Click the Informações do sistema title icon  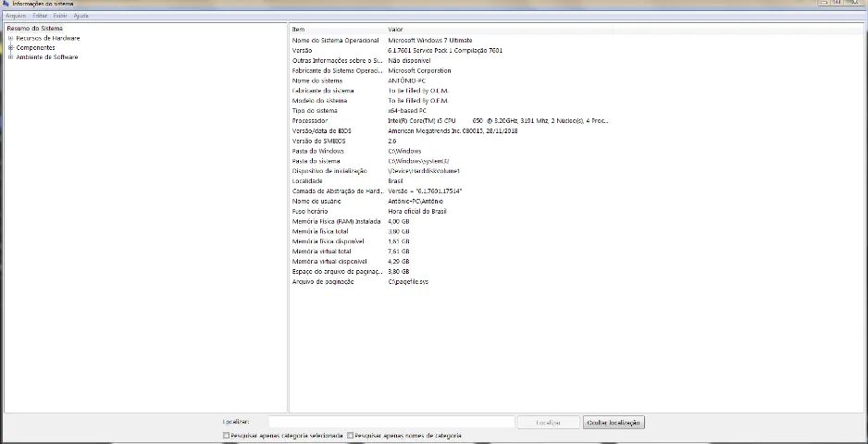(x=6, y=4)
